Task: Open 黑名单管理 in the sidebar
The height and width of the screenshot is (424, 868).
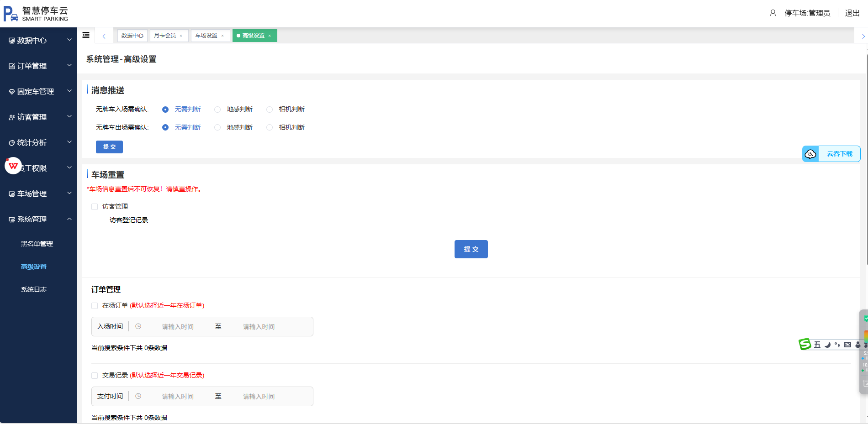Action: pyautogui.click(x=37, y=244)
